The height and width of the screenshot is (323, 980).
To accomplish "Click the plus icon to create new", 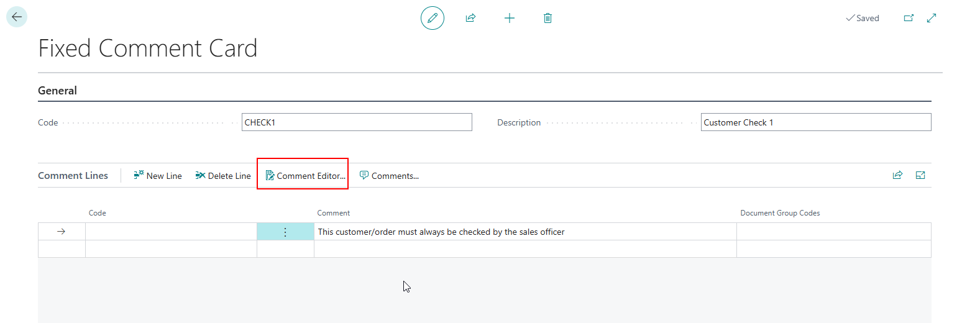I will 510,18.
